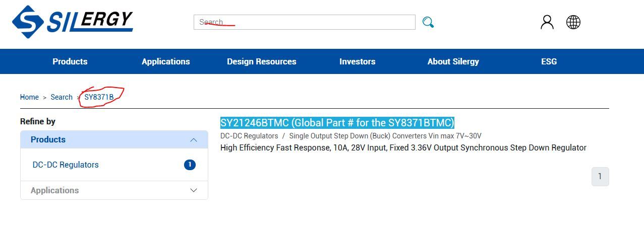The width and height of the screenshot is (644, 226).
Task: Go to Home breadcrumb link
Action: click(29, 97)
